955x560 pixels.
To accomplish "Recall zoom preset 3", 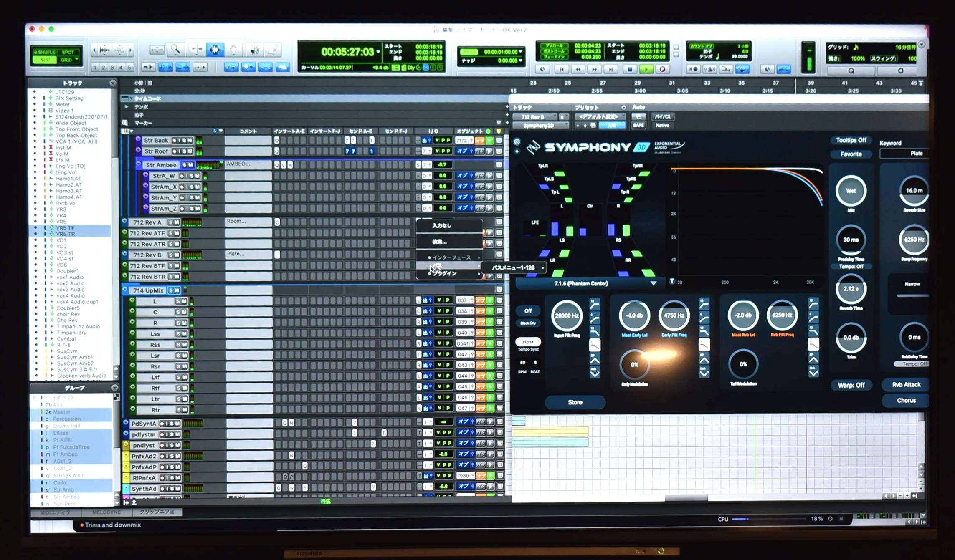I will click(112, 67).
